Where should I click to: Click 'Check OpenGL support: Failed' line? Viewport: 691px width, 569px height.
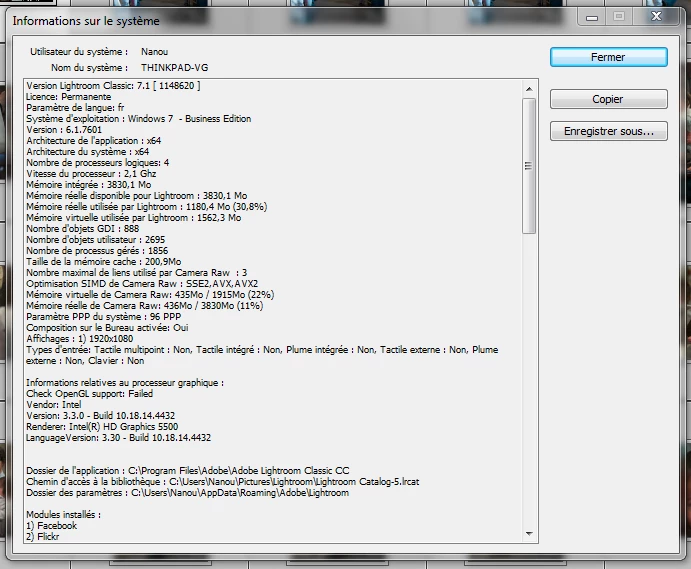point(89,394)
